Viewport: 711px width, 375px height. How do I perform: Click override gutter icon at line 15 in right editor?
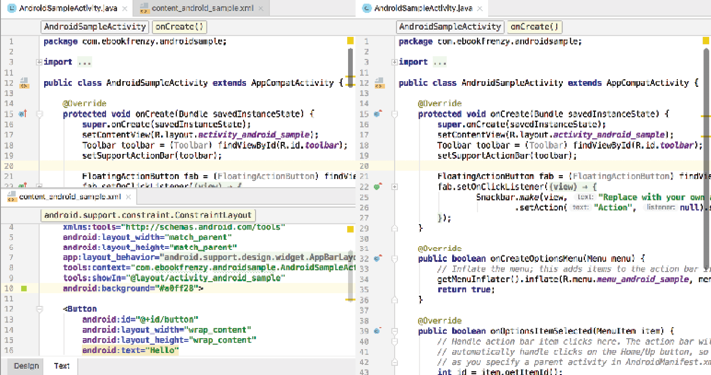[378, 113]
